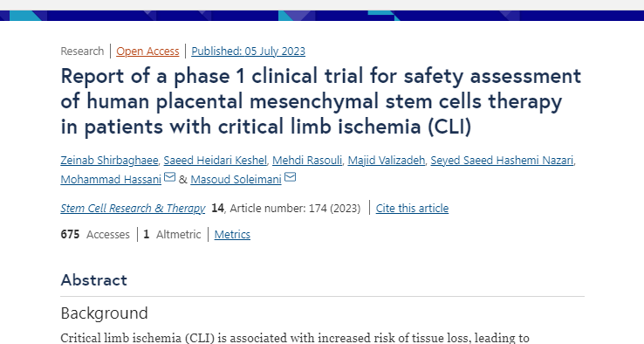Open author Saeed Heidari Keshel's link
This screenshot has height=344, width=644.
216,161
